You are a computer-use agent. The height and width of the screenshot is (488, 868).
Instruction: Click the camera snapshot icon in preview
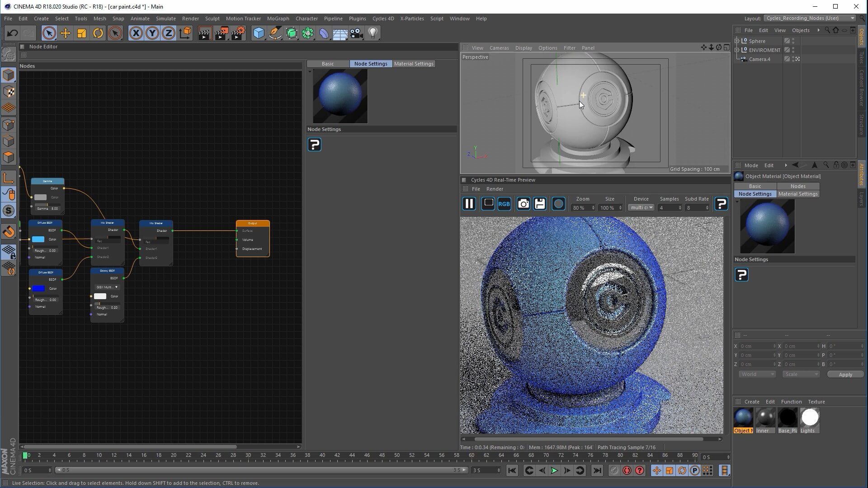click(x=523, y=204)
